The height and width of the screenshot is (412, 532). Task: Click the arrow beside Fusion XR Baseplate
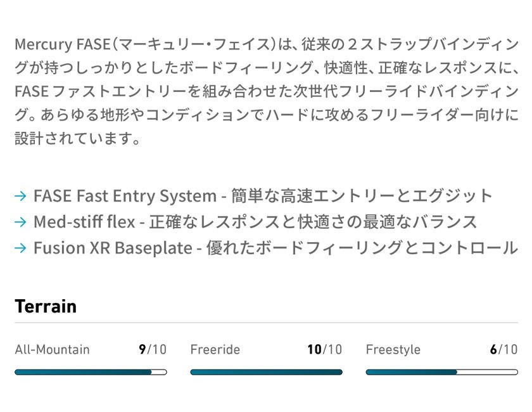point(20,248)
